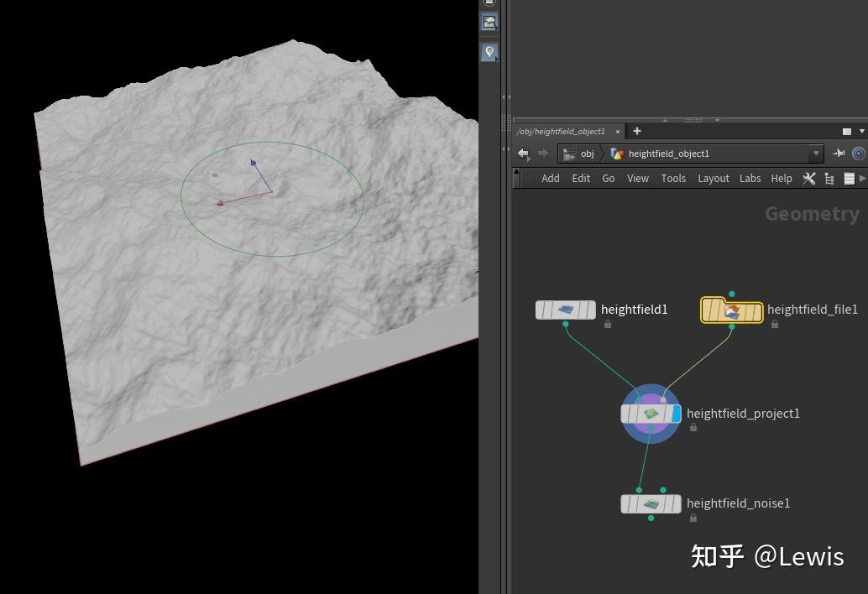Image resolution: width=868 pixels, height=594 pixels.
Task: Click the lock padlock under heightfield1
Action: (x=607, y=324)
